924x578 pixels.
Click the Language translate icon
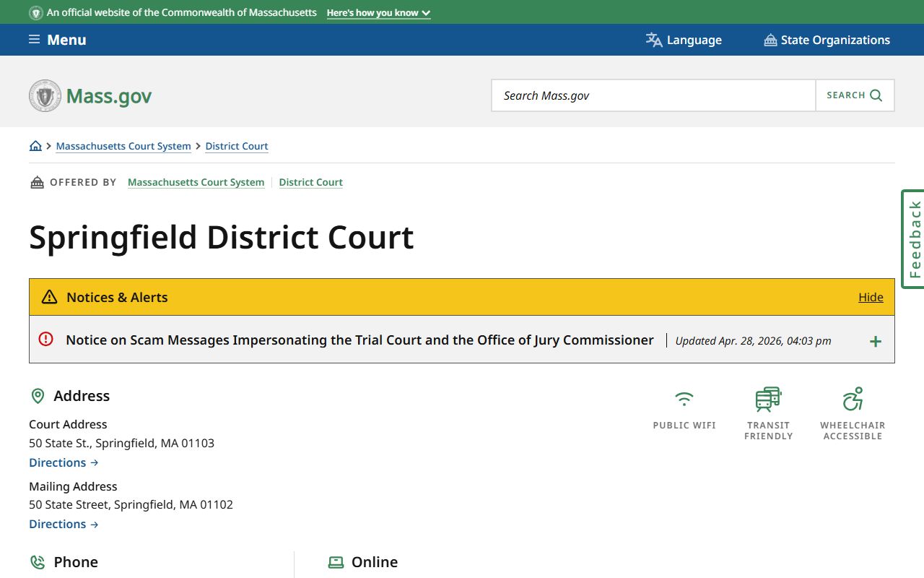tap(654, 40)
